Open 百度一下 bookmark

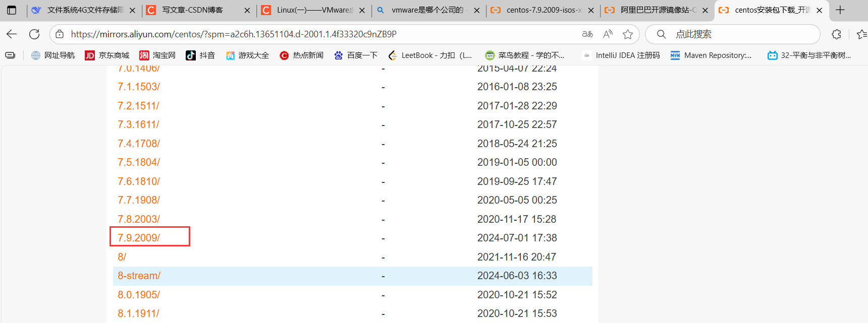[x=356, y=55]
